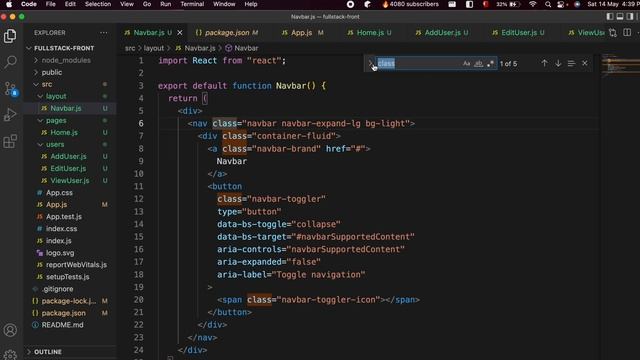Open the Extensions view
The width and height of the screenshot is (640, 360).
tap(10, 141)
